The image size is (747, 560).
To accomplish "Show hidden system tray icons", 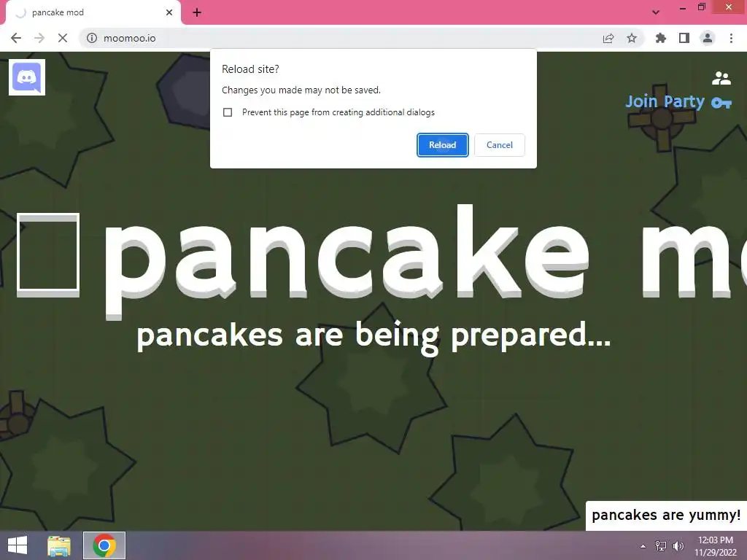I will [x=643, y=546].
